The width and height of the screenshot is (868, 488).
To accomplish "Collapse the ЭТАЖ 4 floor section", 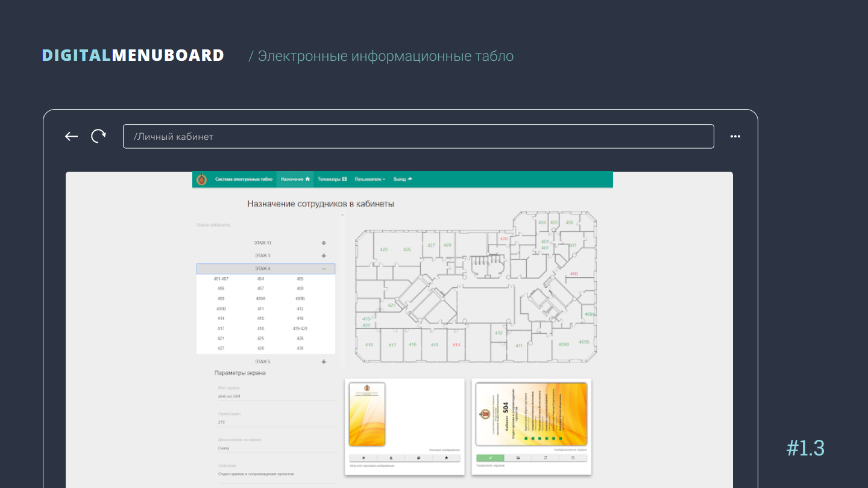I will click(324, 269).
